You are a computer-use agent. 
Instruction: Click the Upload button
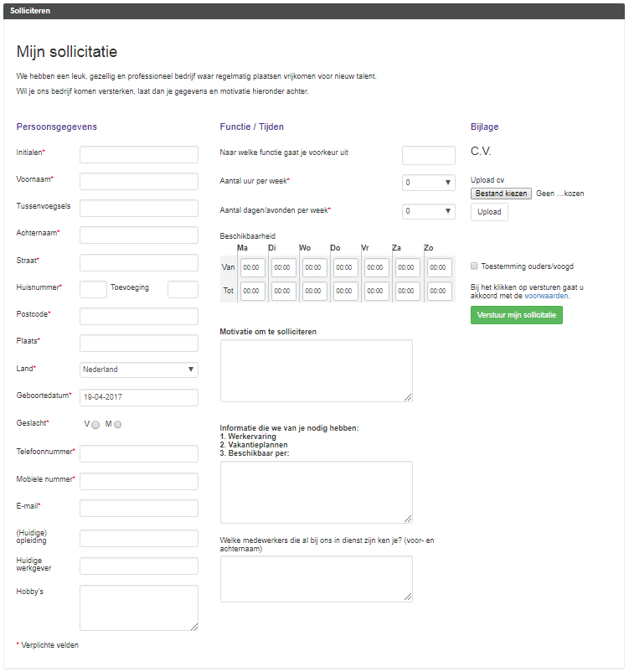click(489, 212)
